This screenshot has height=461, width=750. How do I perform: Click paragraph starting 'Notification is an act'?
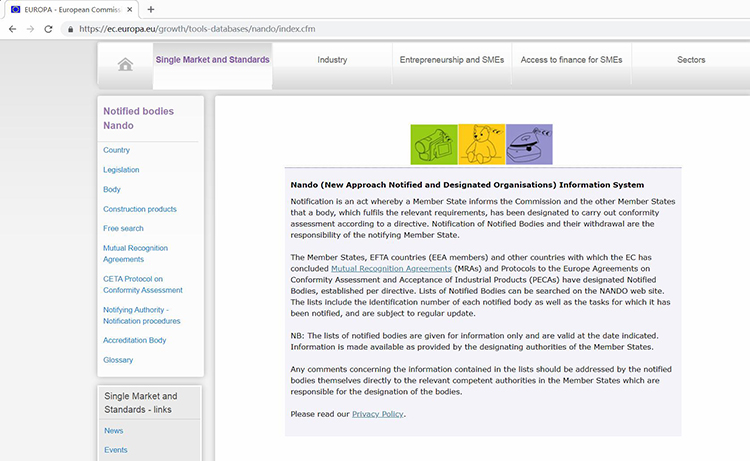[483, 218]
